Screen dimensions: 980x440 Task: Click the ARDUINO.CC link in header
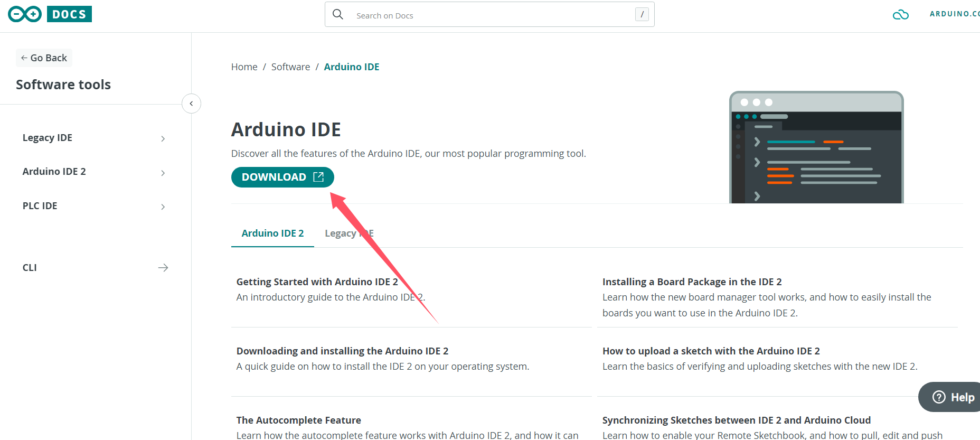pyautogui.click(x=955, y=14)
